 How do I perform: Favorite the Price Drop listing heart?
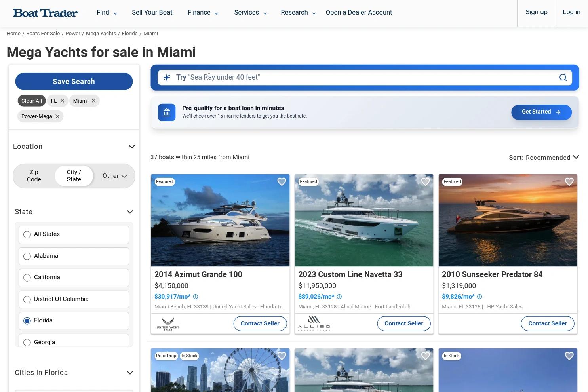click(x=282, y=356)
